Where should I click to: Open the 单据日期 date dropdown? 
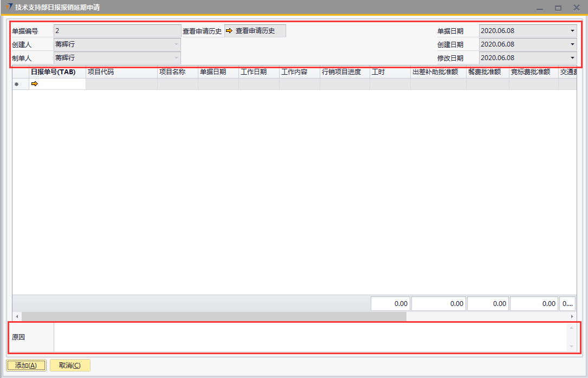[572, 31]
